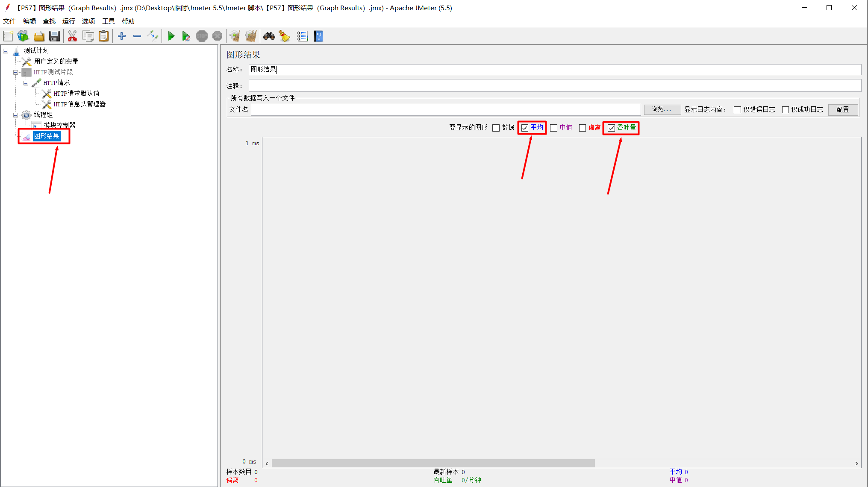Check the 仅错误日志 checkbox
The image size is (868, 487).
737,110
